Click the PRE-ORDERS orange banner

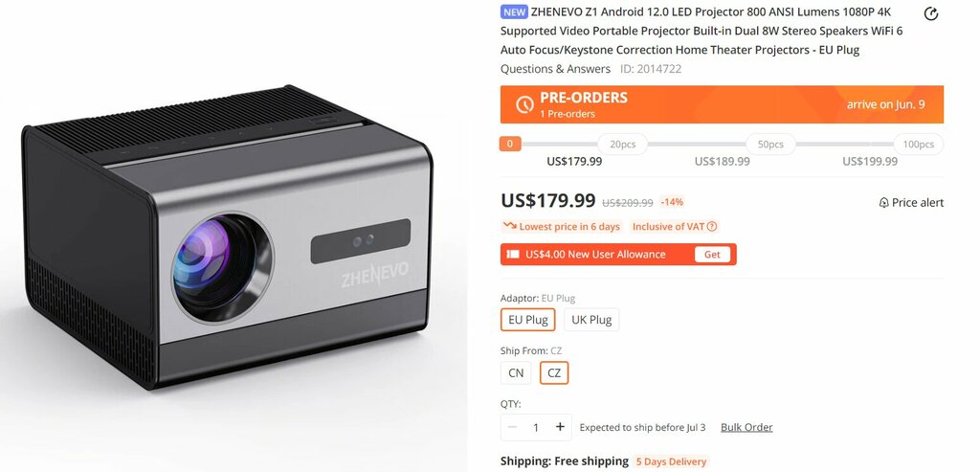[x=722, y=104]
